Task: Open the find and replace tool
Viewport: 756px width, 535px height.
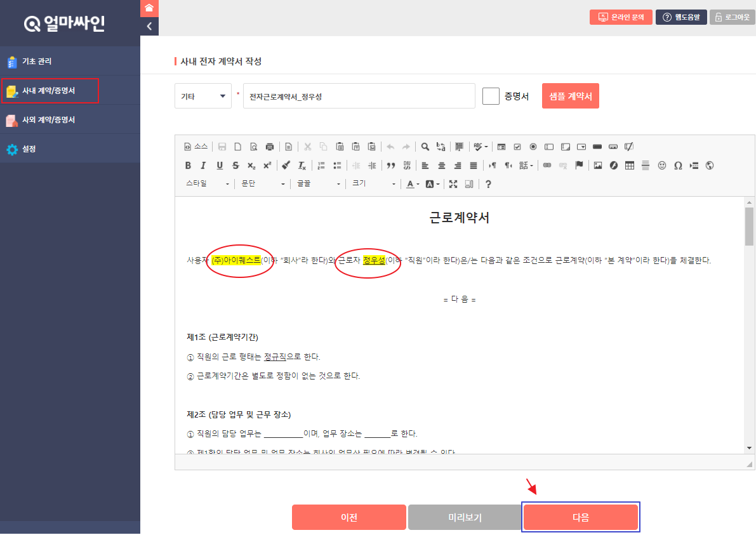Action: coord(441,147)
